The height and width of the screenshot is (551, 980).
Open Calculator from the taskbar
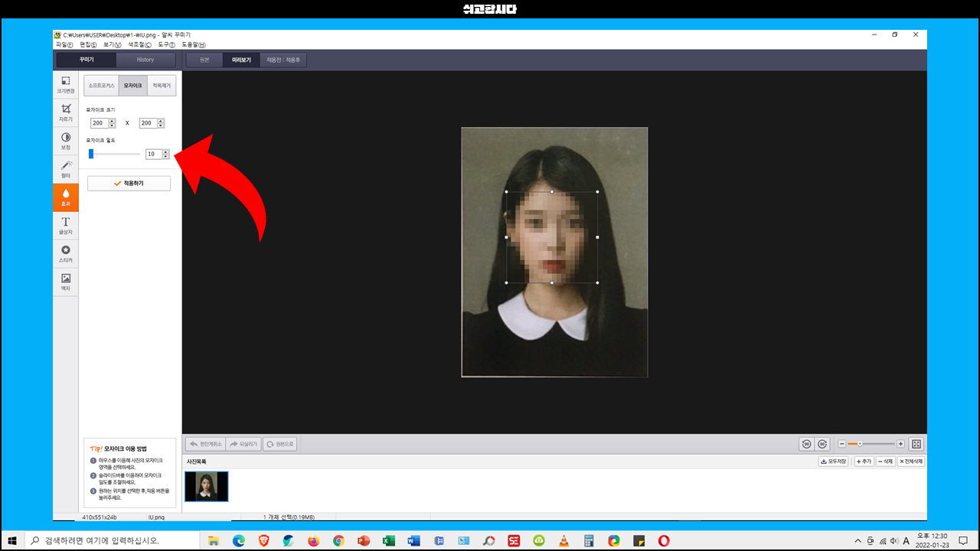click(589, 540)
